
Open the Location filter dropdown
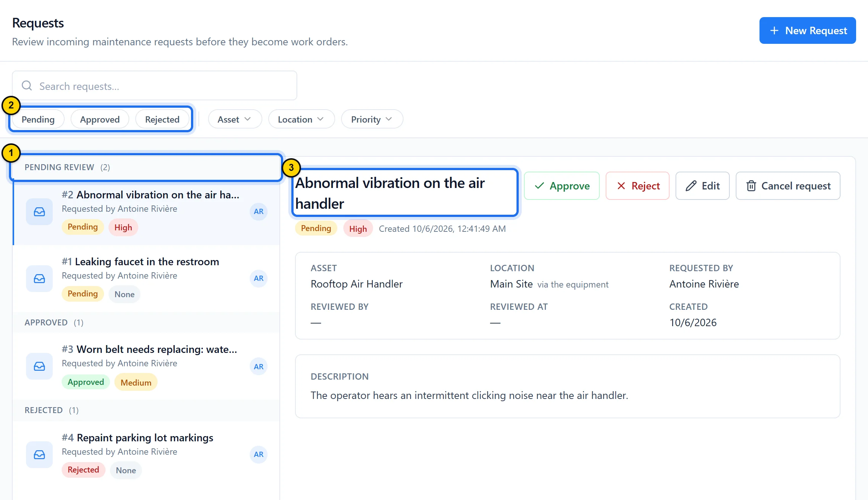click(x=301, y=119)
